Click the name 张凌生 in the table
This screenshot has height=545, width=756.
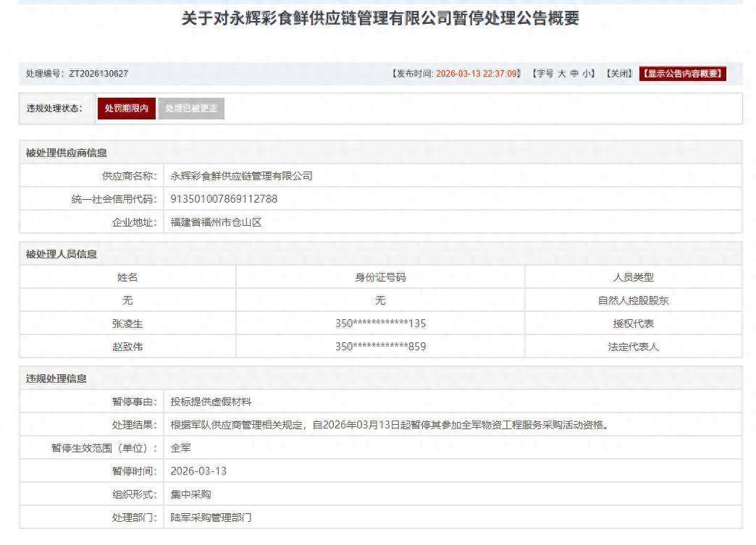[x=127, y=324]
